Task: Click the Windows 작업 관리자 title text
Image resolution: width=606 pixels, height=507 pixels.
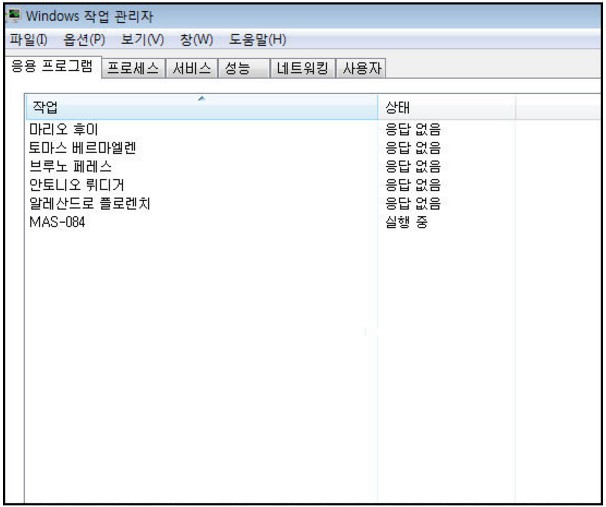Action: (89, 16)
